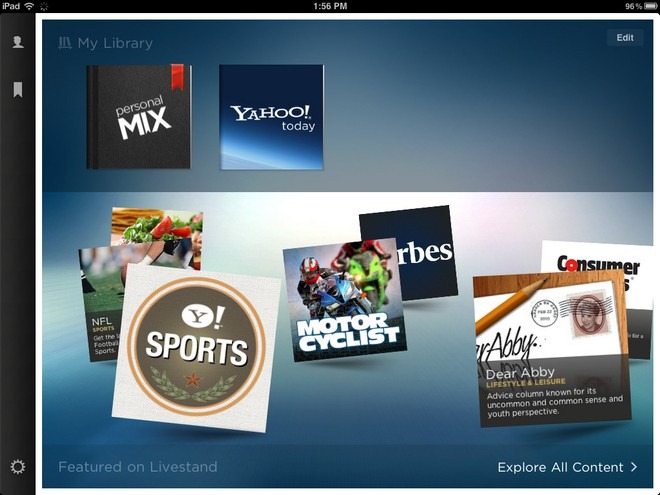The width and height of the screenshot is (660, 495).
Task: Open the Yahoo! Today publication
Action: (x=271, y=117)
